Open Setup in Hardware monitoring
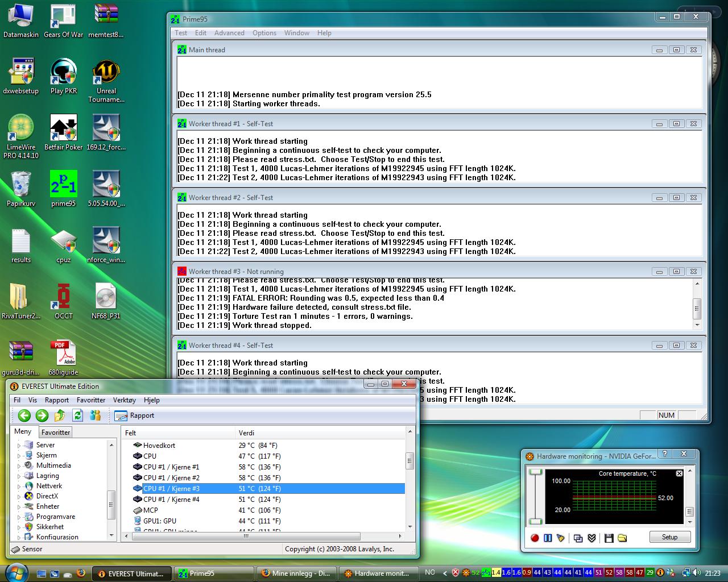The height and width of the screenshot is (582, 728). (x=669, y=537)
